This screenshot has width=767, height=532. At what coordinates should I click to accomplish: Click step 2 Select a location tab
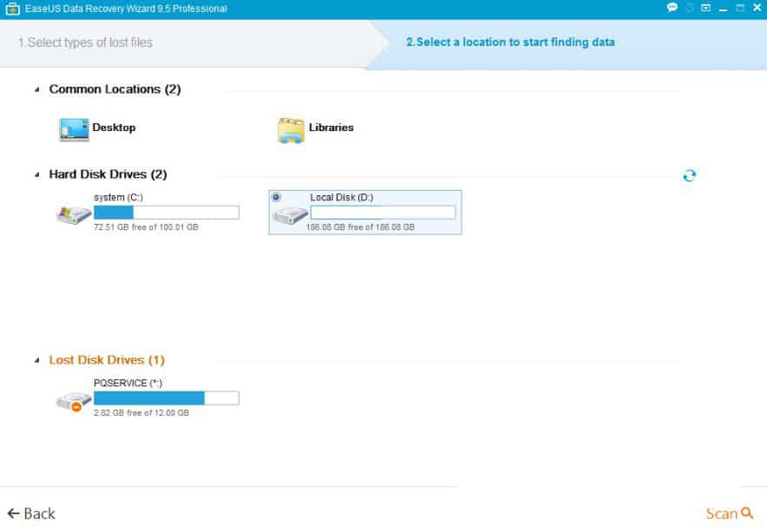[x=510, y=42]
